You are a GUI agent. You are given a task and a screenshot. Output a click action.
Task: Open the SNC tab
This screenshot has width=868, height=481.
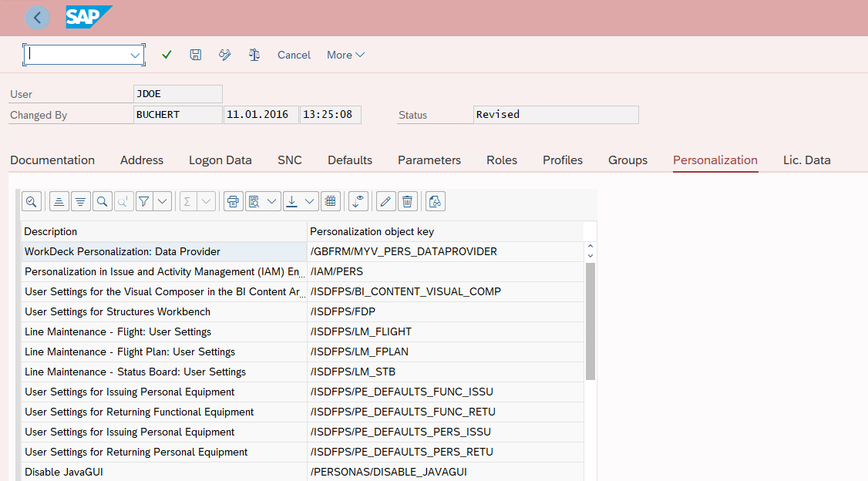point(290,160)
